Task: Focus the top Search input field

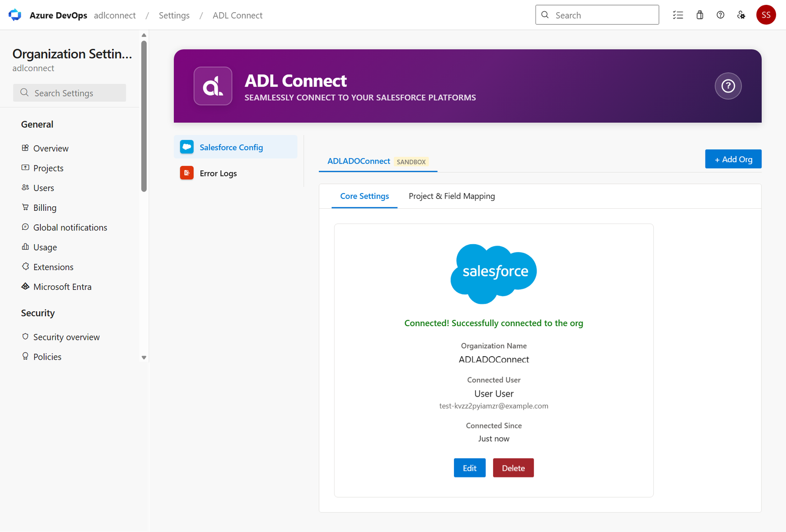Action: click(x=597, y=15)
